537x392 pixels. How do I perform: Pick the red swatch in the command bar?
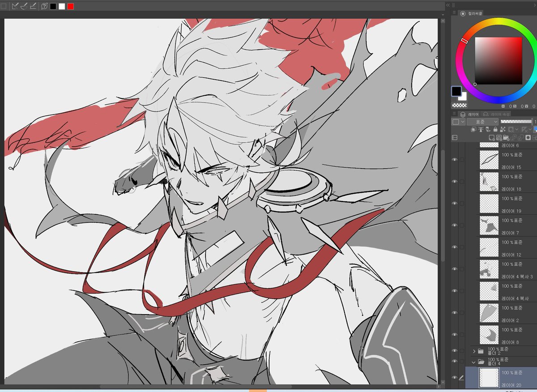click(70, 6)
